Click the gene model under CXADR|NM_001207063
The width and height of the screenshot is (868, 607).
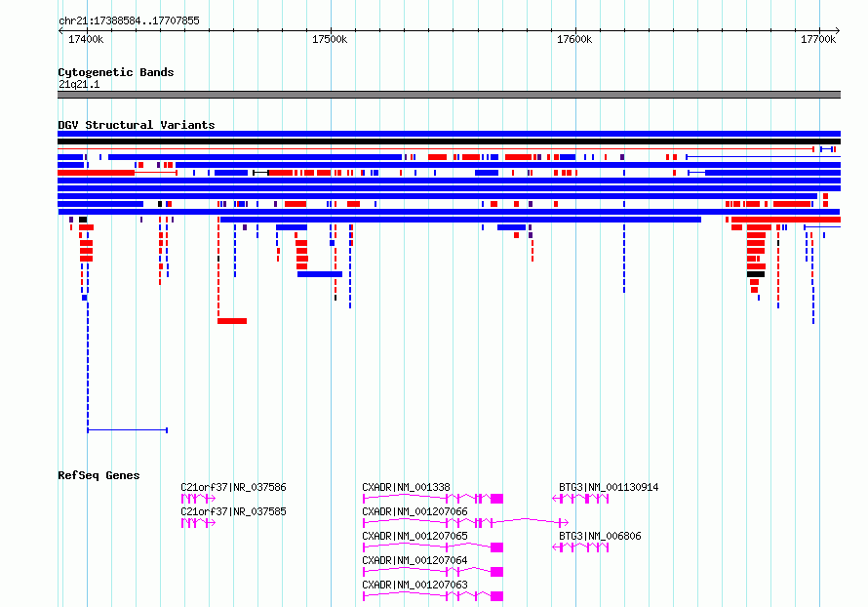point(433,596)
